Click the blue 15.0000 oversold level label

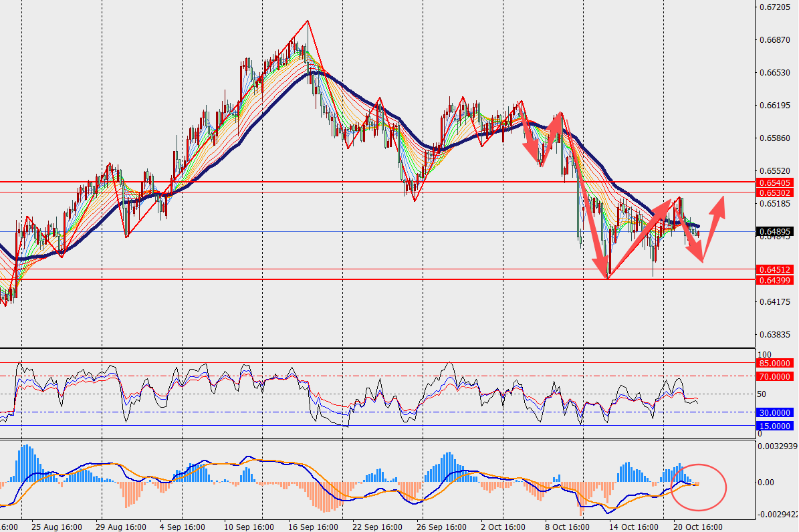tap(775, 426)
